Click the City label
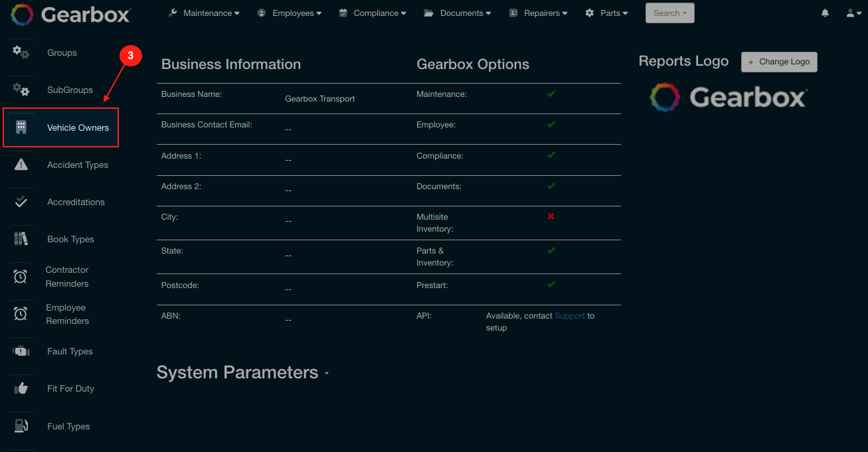Viewport: 868px width, 452px height. coord(169,217)
